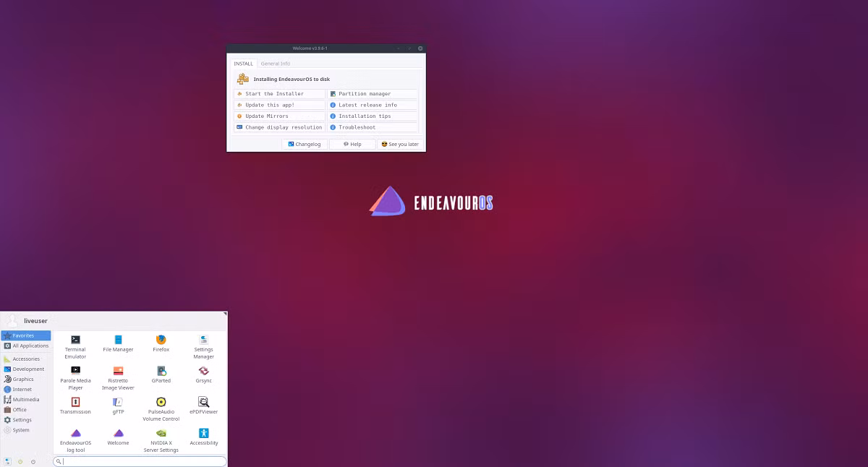Click the last icon in menu's bottom-left row
This screenshot has height=467, width=868.
[33, 461]
